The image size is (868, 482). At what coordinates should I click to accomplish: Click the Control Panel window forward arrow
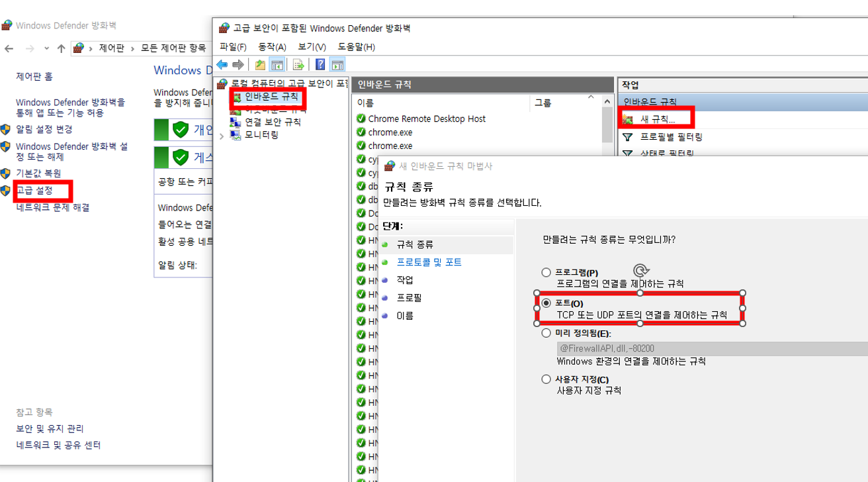point(29,48)
